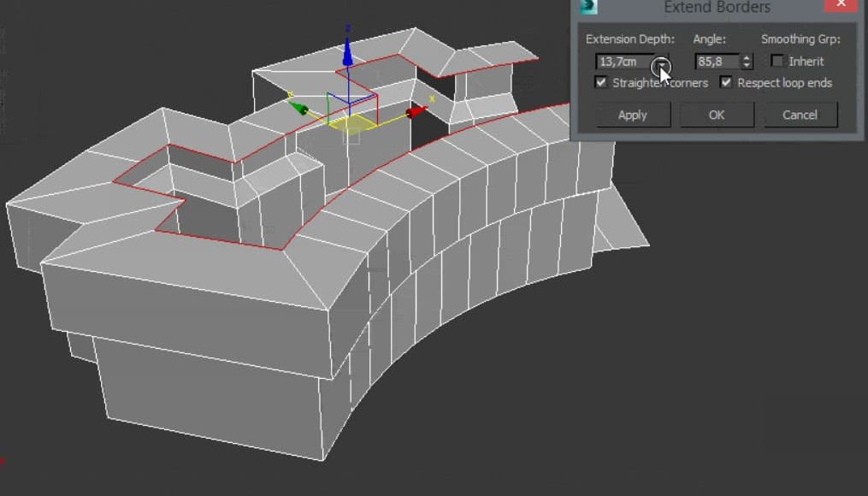Focus the Angle value field
Image resolution: width=868 pixels, height=496 pixels.
coord(716,62)
